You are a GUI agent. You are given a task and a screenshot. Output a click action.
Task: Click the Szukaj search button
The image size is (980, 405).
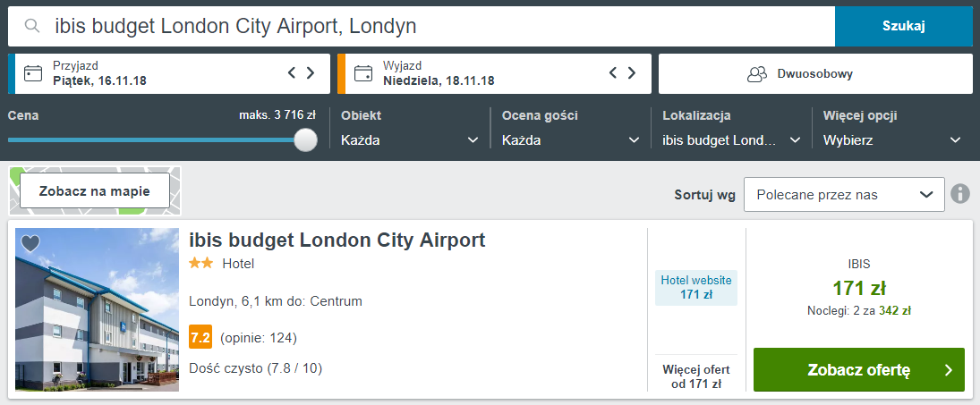904,26
